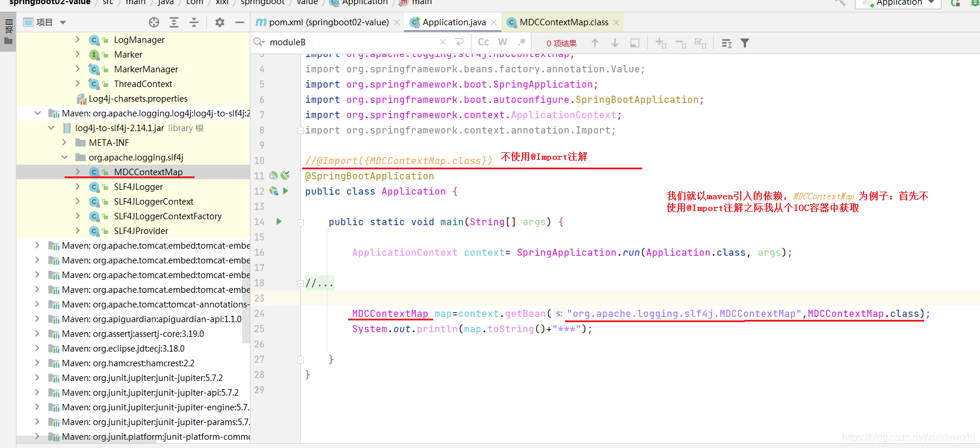Screen dimensions: 980x448
Task: Click the search magnifier history icon
Action: click(259, 42)
